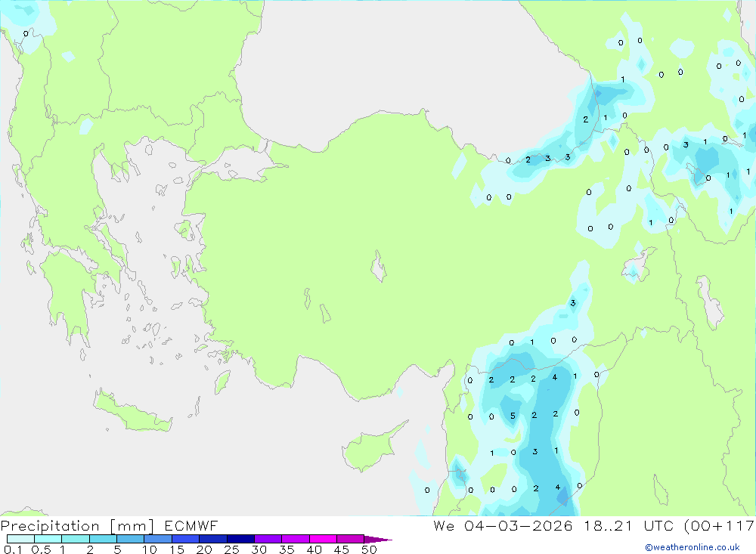Viewport: 756px width, 554px height.
Task: Click the 20 to 25 mm legend swatch
Action: pyautogui.click(x=213, y=539)
